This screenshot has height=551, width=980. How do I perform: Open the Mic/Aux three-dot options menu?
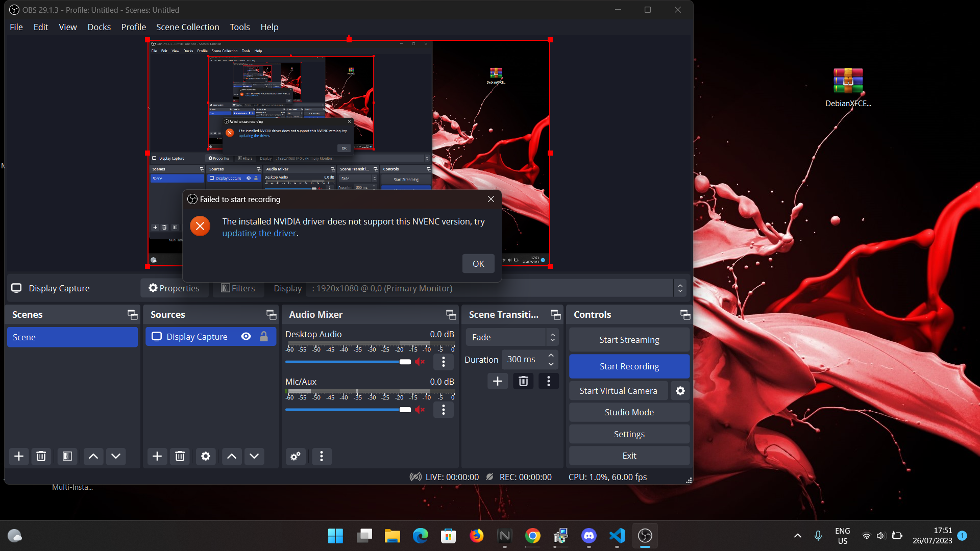443,410
